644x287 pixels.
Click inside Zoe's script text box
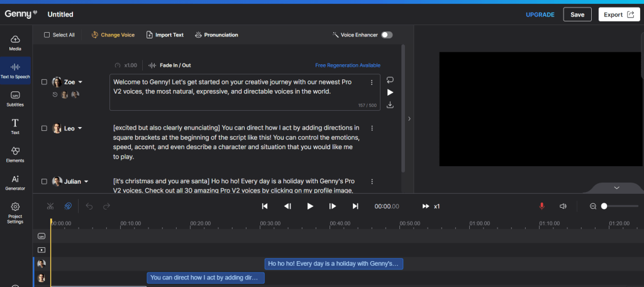click(x=245, y=92)
